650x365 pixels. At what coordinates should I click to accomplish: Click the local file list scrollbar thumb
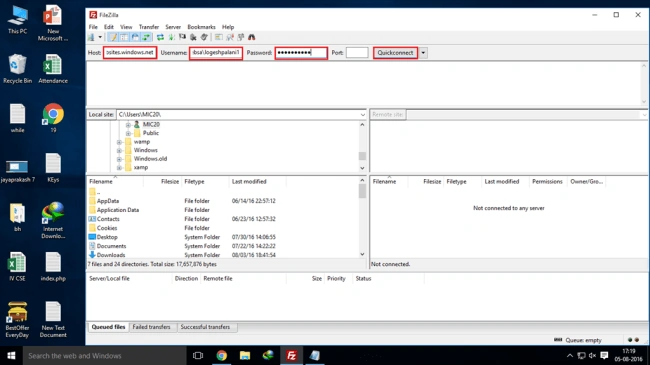362,191
